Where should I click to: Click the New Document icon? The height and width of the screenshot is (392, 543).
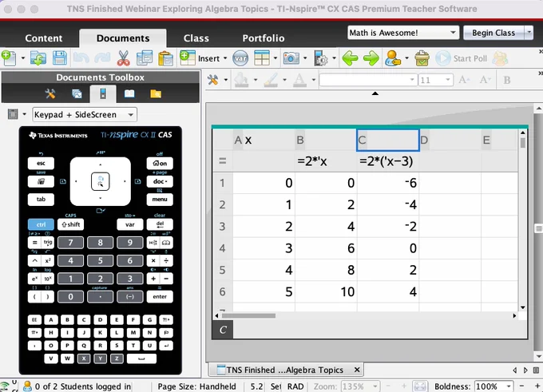[x=9, y=57]
